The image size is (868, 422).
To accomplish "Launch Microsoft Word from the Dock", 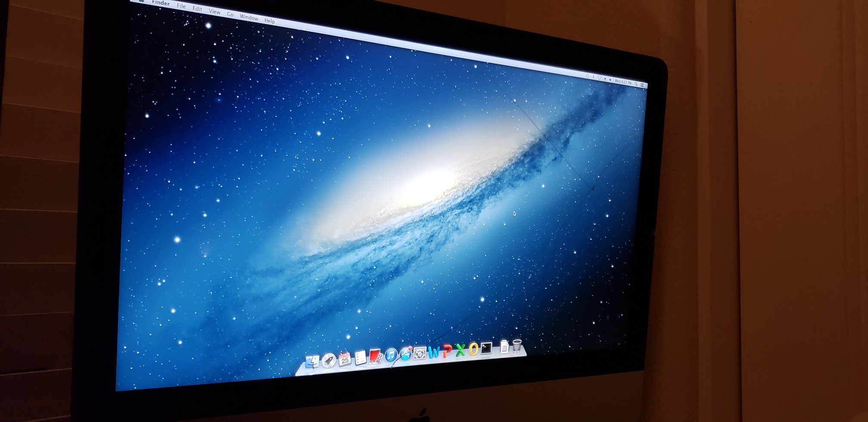I will pos(434,352).
